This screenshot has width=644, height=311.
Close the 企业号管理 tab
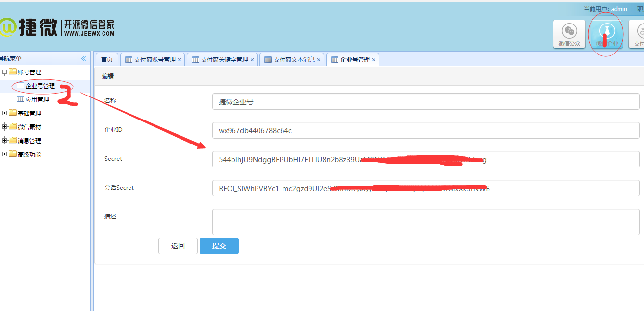click(374, 60)
